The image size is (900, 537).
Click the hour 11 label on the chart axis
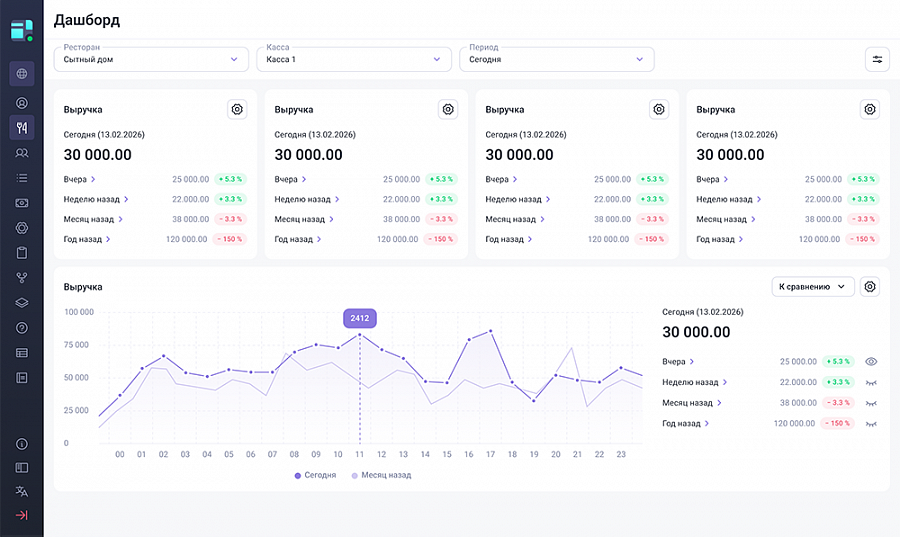point(359,454)
